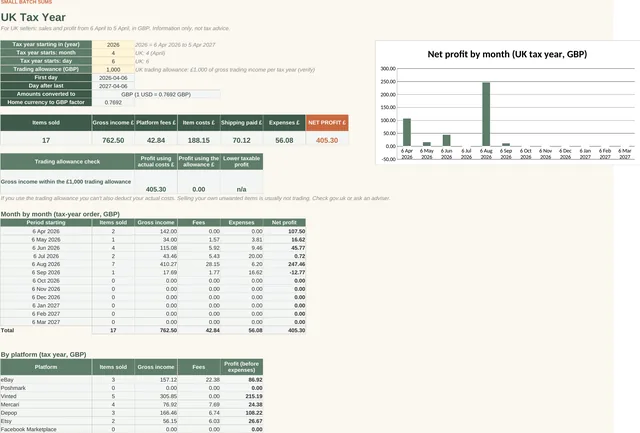Screen dimensions: 640x433
Task: Click First day value 2026-04-06
Action: pyautogui.click(x=113, y=78)
